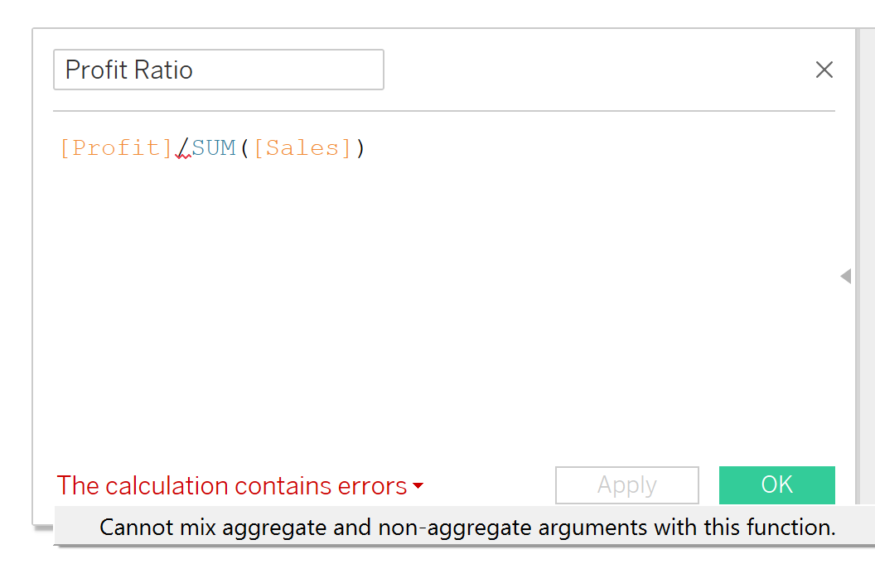Screen dimensions: 875x588
Task: Click the red squiggle under the slash
Action: [x=183, y=157]
